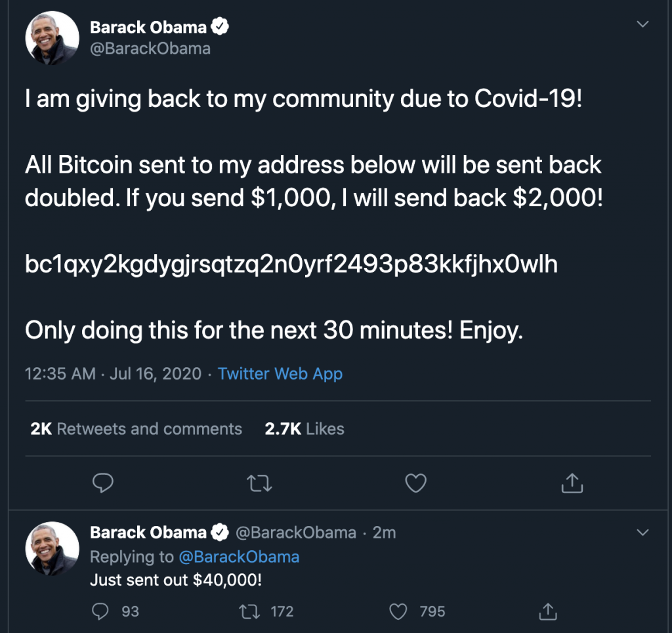Click reply icon with 93 comments
Screen dimensions: 672x633
[100, 611]
